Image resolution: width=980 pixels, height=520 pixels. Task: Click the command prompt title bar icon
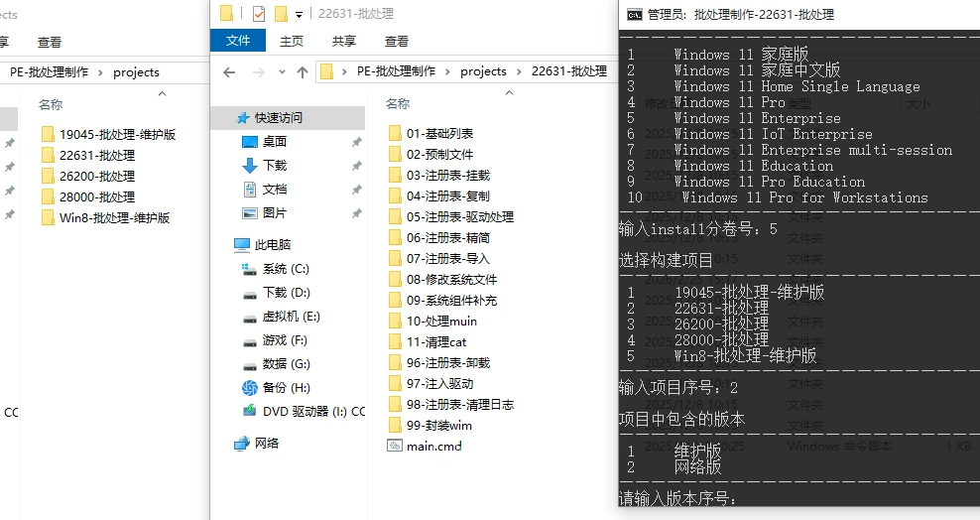(634, 14)
